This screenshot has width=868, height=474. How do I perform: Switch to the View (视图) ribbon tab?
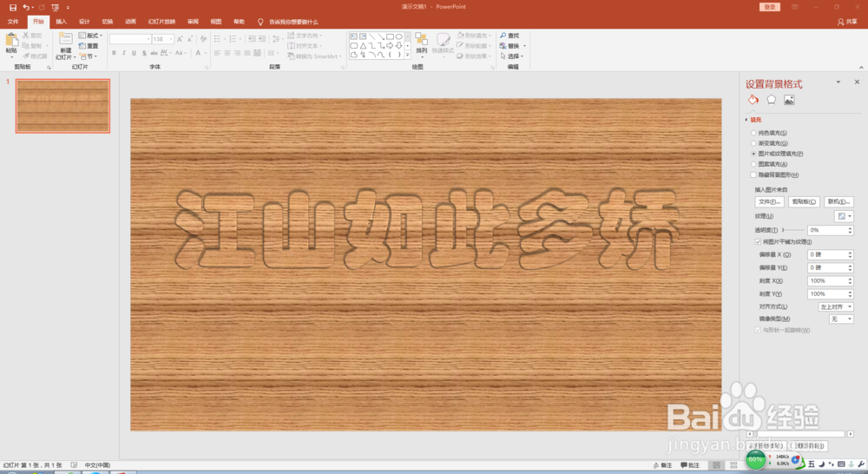tap(216, 22)
